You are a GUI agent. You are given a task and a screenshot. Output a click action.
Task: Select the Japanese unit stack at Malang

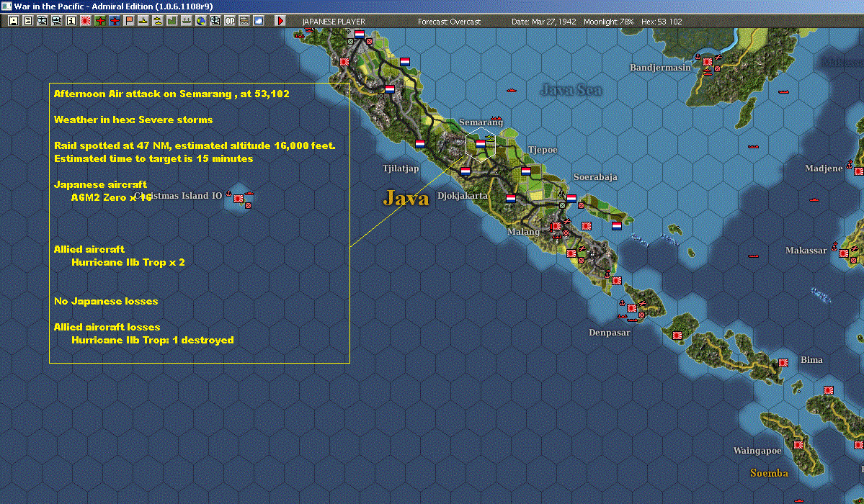tap(556, 226)
